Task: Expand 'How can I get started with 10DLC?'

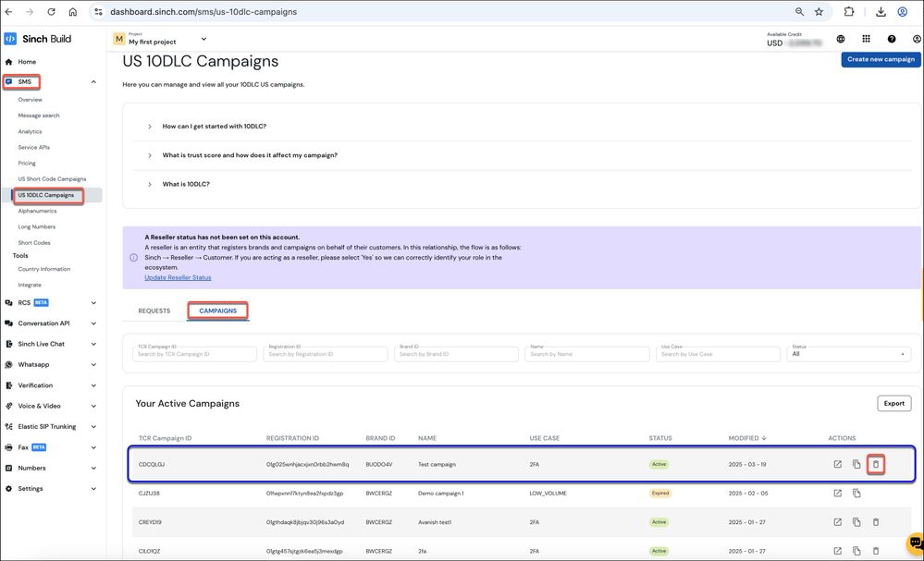Action: point(215,126)
